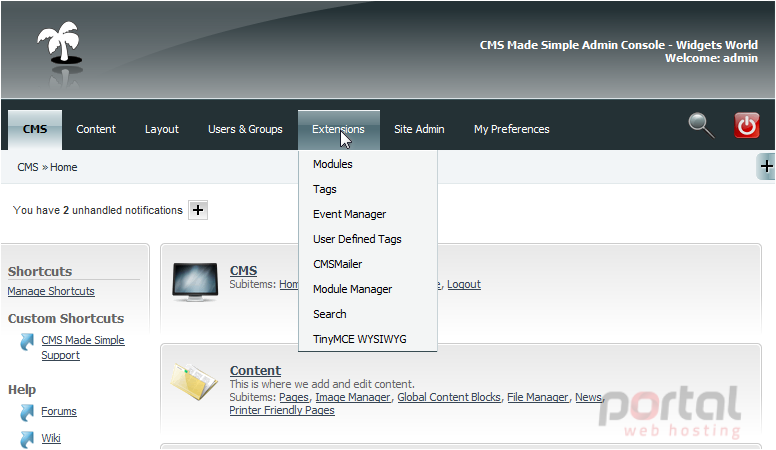This screenshot has width=776, height=450.
Task: Open the CMS Made Simple Support link
Action: coord(83,348)
